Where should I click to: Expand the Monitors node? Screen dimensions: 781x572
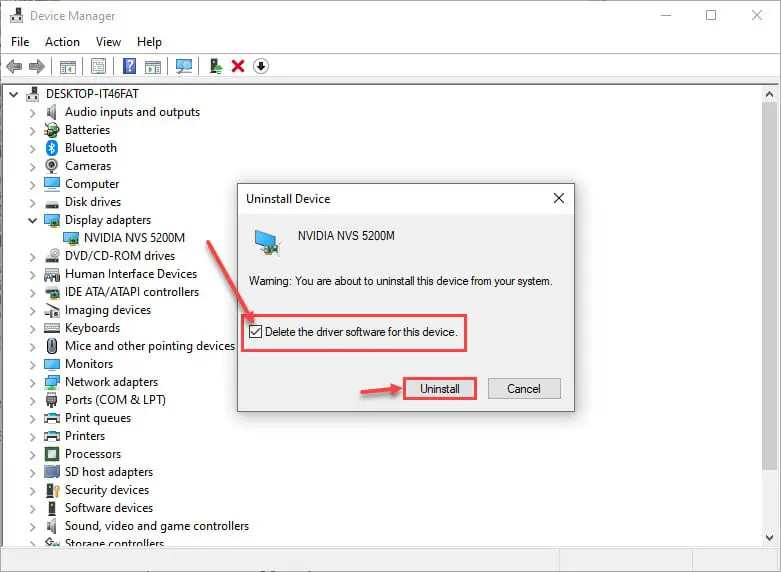click(x=32, y=364)
